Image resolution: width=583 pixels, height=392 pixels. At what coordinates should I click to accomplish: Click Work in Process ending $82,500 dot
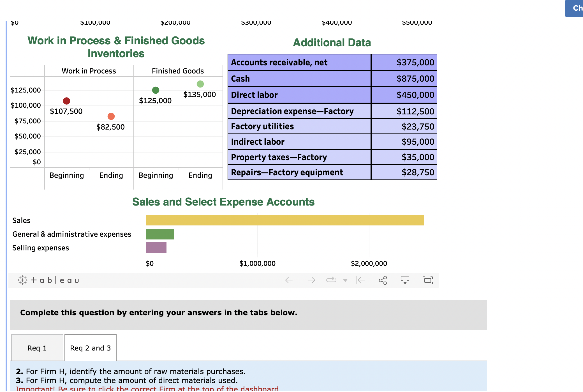coord(111,116)
